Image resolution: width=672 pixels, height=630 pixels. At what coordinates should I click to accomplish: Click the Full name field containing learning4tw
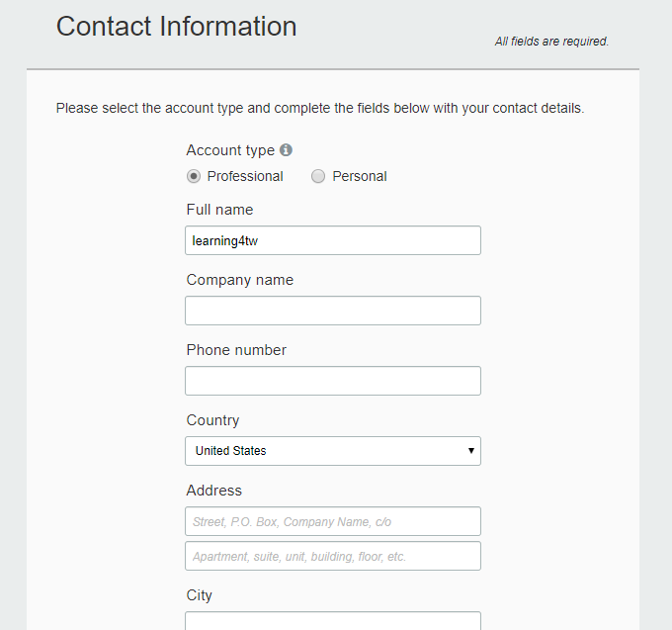tap(333, 240)
